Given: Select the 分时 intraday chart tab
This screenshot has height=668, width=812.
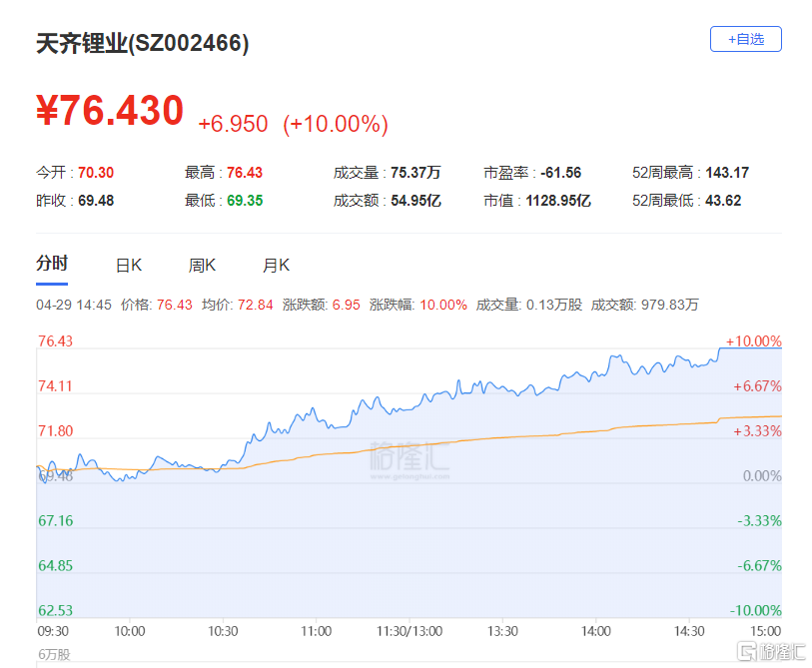Looking at the screenshot, I should [52, 264].
